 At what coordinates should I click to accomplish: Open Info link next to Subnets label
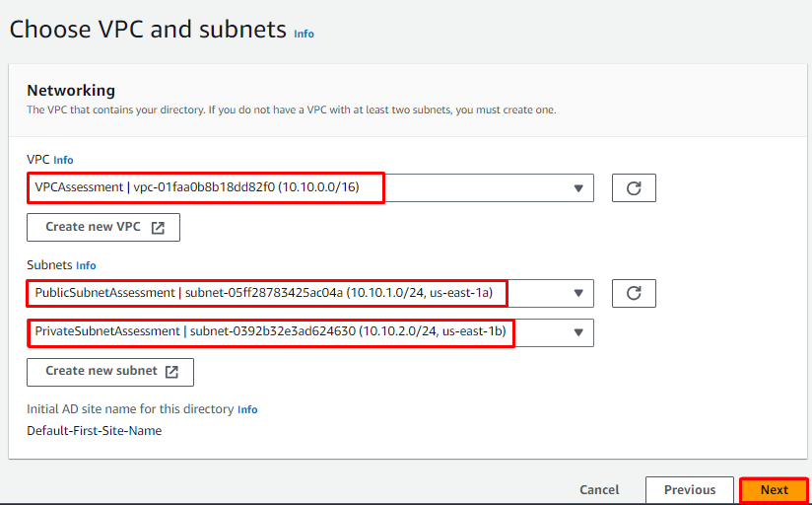coord(87,265)
